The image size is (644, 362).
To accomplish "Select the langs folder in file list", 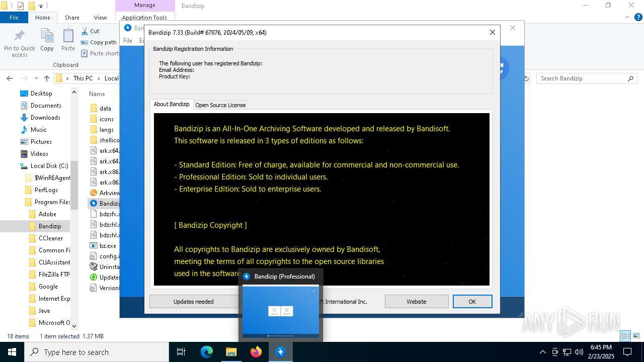I will pyautogui.click(x=106, y=129).
